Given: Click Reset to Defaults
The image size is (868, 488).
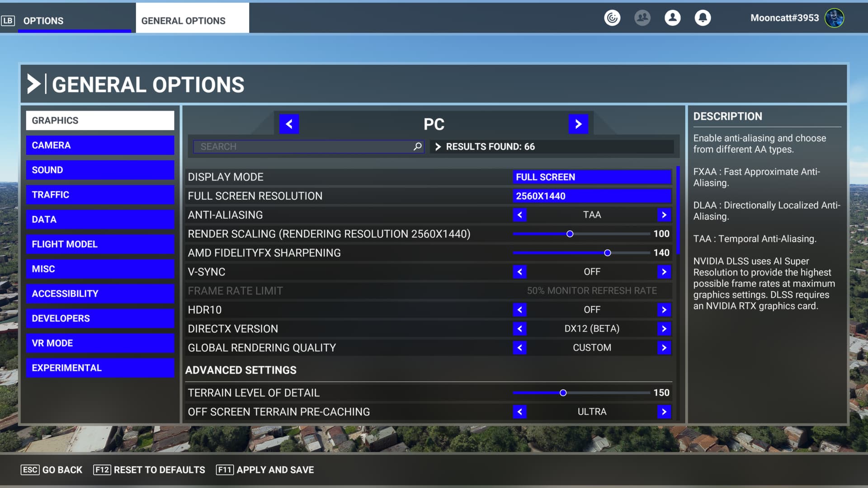Looking at the screenshot, I should click(x=149, y=470).
